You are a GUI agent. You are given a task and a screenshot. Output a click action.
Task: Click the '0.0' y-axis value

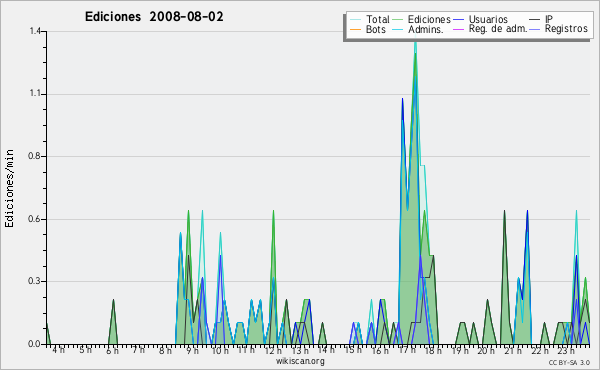pyautogui.click(x=35, y=344)
